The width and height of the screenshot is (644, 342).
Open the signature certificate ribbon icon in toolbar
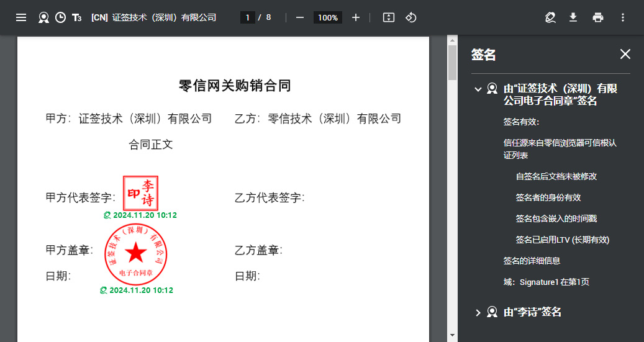43,17
